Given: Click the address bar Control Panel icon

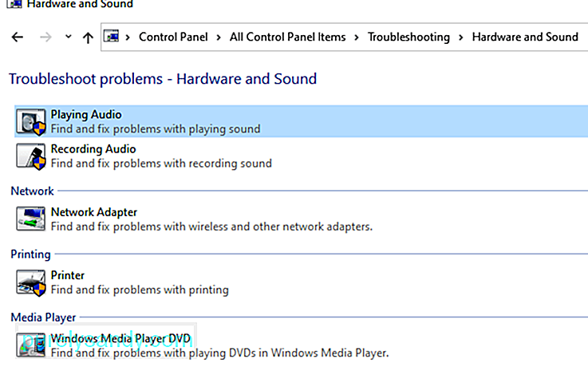Looking at the screenshot, I should [112, 37].
